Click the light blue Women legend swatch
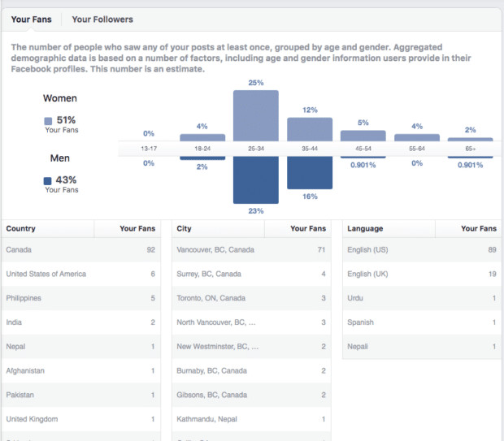This screenshot has width=504, height=441. 48,122
